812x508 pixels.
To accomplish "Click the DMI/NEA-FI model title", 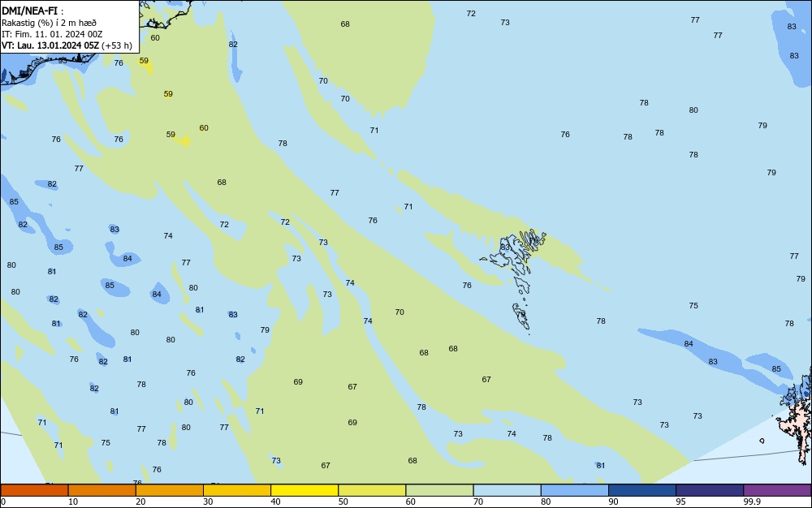I will point(29,11).
